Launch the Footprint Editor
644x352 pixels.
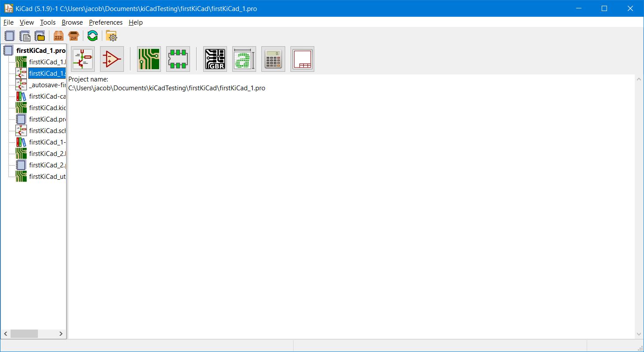click(x=178, y=59)
